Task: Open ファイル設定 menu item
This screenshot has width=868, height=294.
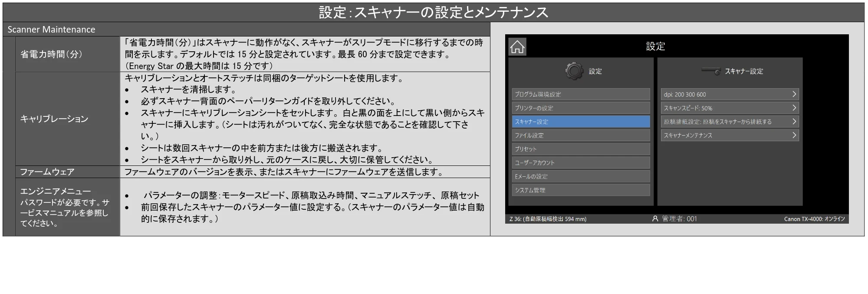Action: 581,135
